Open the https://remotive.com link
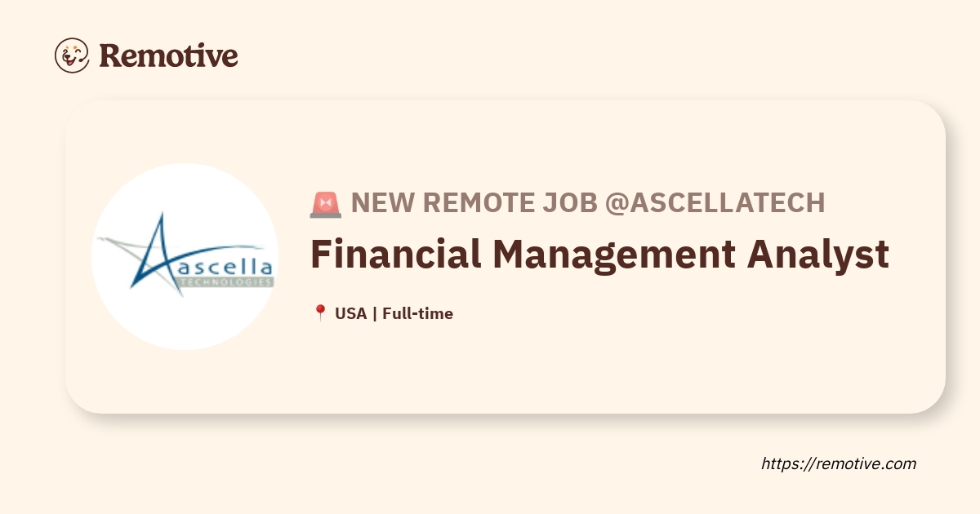This screenshot has width=980, height=514. 839,463
